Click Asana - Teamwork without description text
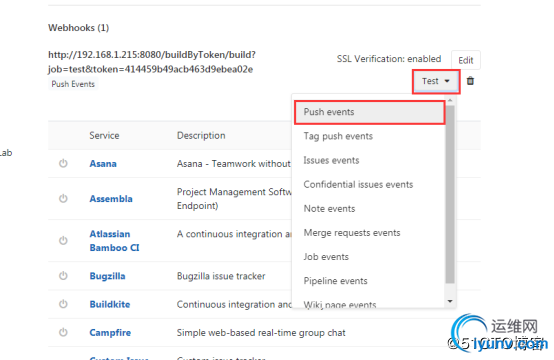This screenshot has width=554, height=360. click(234, 164)
